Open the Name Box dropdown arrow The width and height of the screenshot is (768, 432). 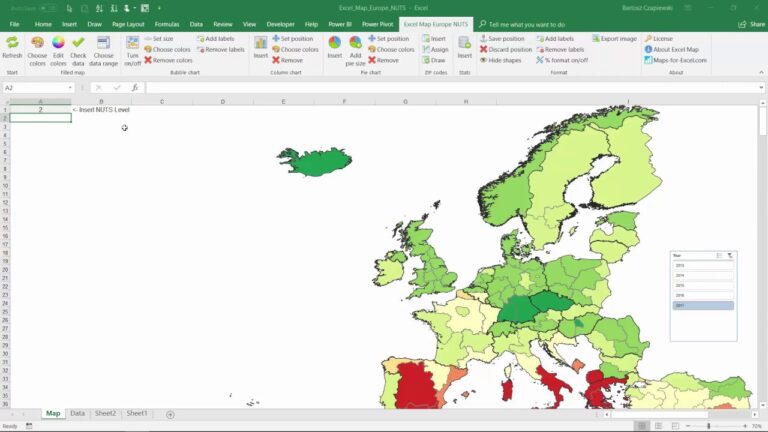tap(70, 88)
